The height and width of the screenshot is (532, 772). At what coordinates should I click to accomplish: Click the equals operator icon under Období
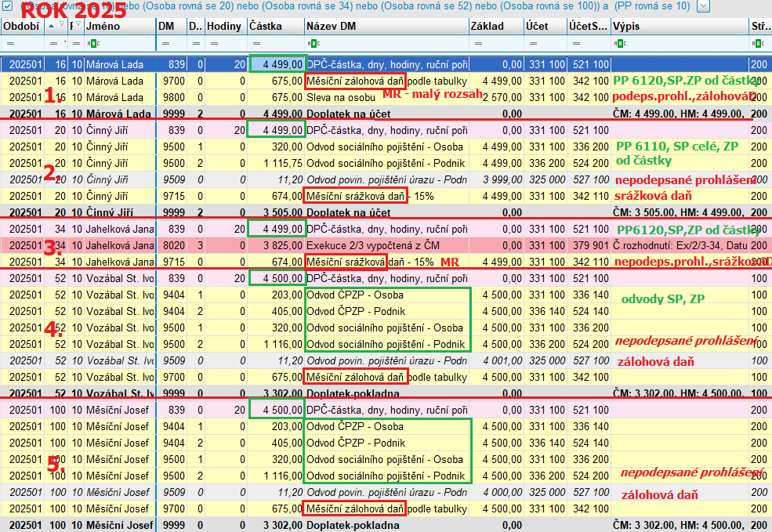[10, 44]
